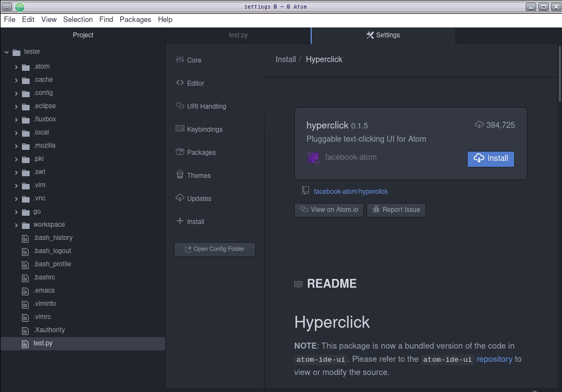Collapse the tester root folder
The width and height of the screenshot is (562, 392).
click(x=7, y=52)
